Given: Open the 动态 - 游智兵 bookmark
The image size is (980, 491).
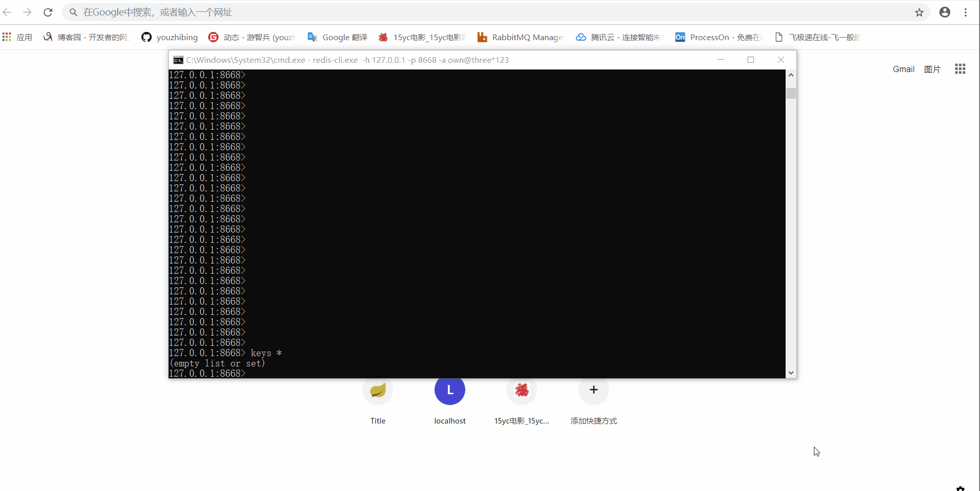Looking at the screenshot, I should click(251, 37).
